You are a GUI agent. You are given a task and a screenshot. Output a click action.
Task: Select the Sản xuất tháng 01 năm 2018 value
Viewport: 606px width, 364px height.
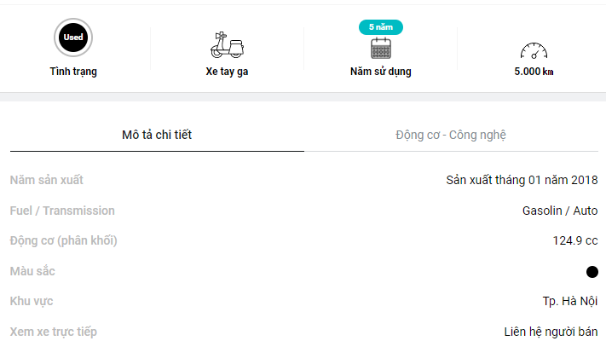(522, 180)
